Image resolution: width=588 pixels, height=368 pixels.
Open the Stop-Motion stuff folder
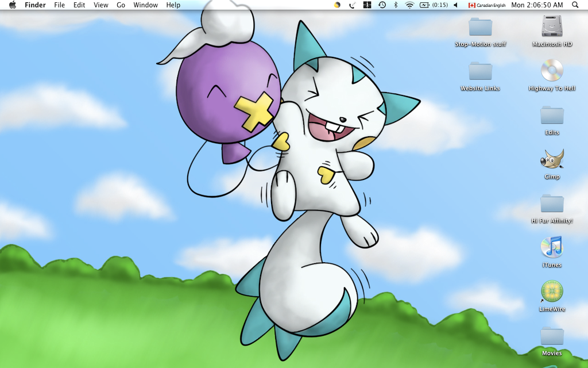click(x=481, y=26)
